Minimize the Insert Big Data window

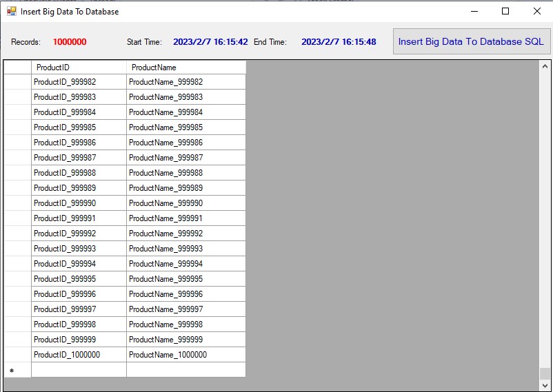click(x=474, y=11)
